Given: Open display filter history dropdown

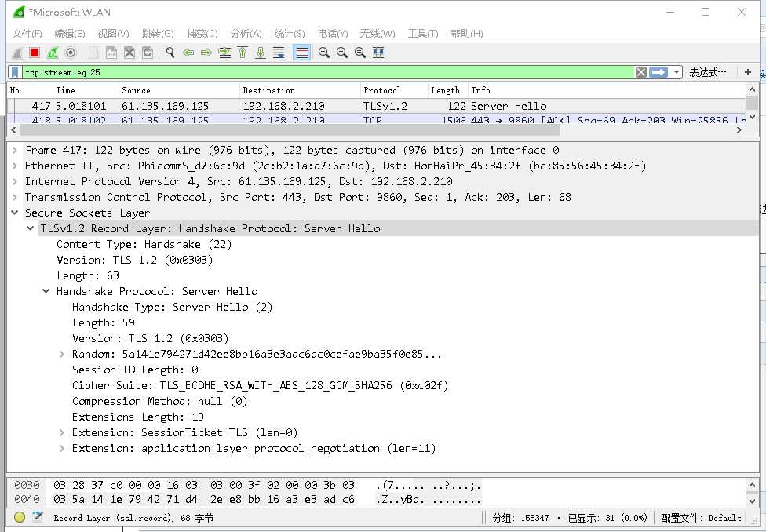Looking at the screenshot, I should (676, 72).
